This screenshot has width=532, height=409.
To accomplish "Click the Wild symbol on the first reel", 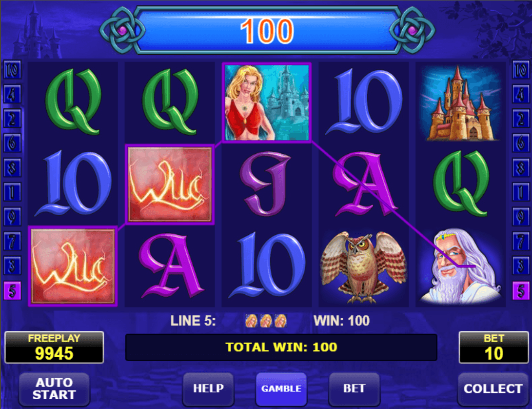I will coord(73,266).
